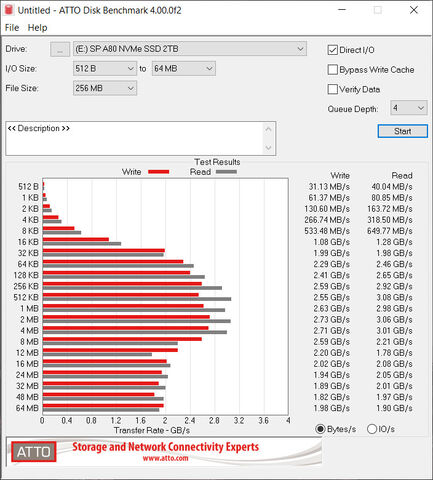
Task: Click the red Write legend swatch
Action: pos(159,172)
